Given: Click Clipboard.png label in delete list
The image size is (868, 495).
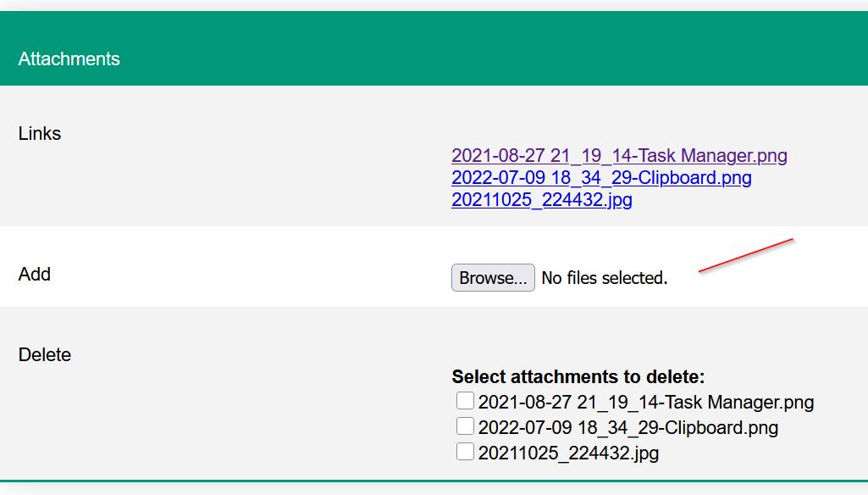Looking at the screenshot, I should point(628,427).
